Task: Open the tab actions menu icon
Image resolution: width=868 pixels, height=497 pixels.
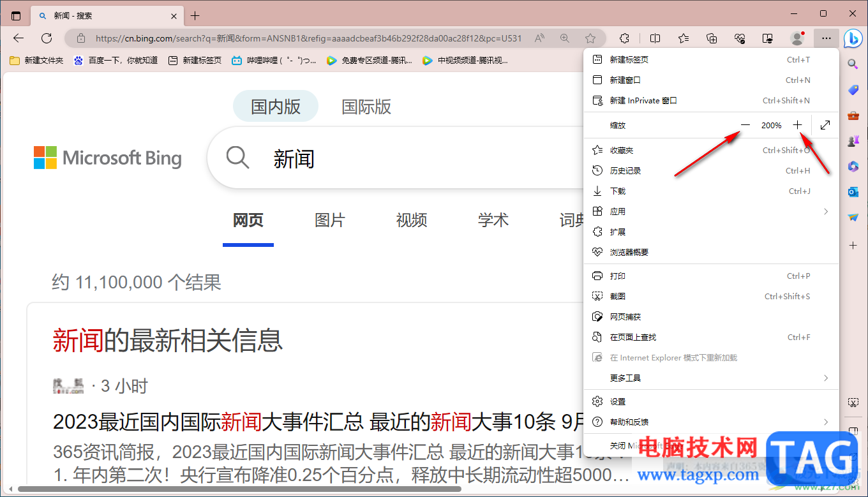Action: click(16, 16)
